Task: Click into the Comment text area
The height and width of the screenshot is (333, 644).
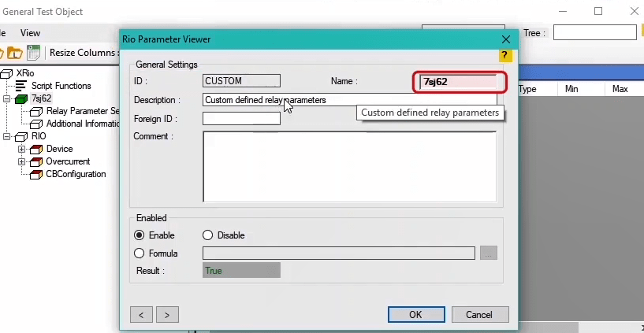Action: (349, 166)
